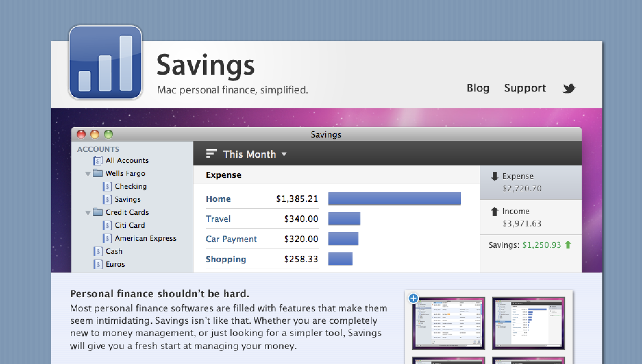Click the Checking account icon
642x364 pixels.
point(107,186)
